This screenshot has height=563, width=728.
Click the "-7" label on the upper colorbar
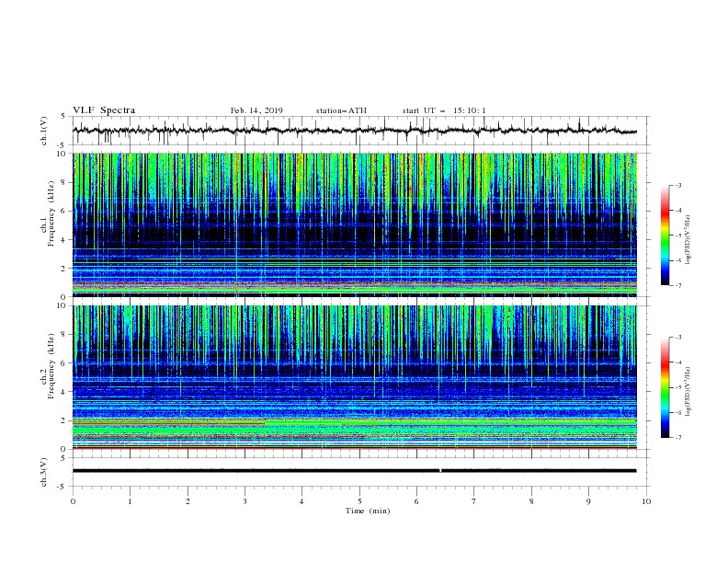(678, 285)
